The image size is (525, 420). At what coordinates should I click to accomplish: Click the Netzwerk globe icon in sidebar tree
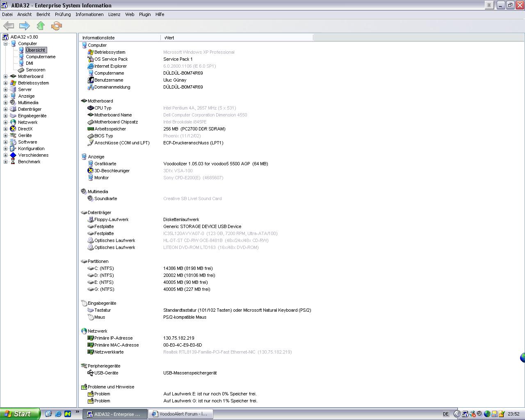[x=13, y=122]
